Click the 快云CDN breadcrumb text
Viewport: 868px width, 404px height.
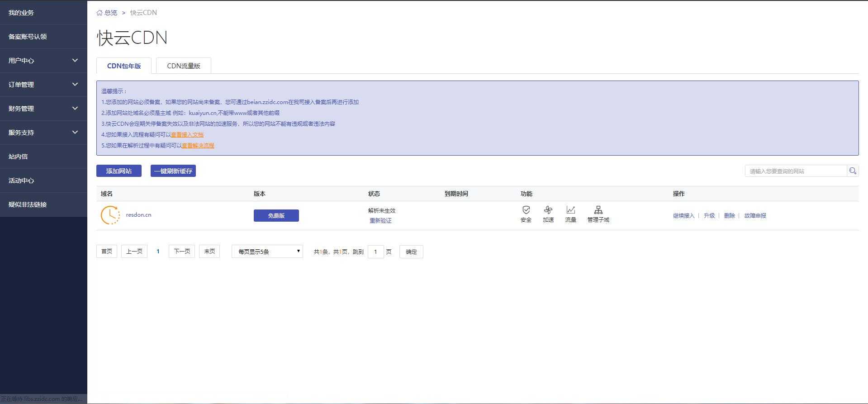pos(143,13)
